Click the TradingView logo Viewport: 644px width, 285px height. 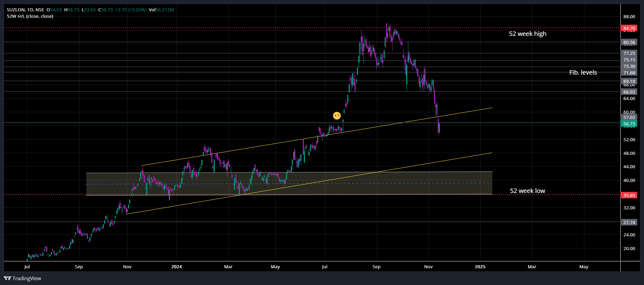click(x=22, y=278)
